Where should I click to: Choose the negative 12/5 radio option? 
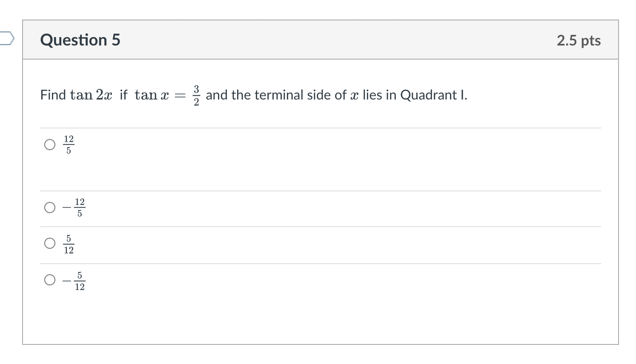(x=50, y=208)
